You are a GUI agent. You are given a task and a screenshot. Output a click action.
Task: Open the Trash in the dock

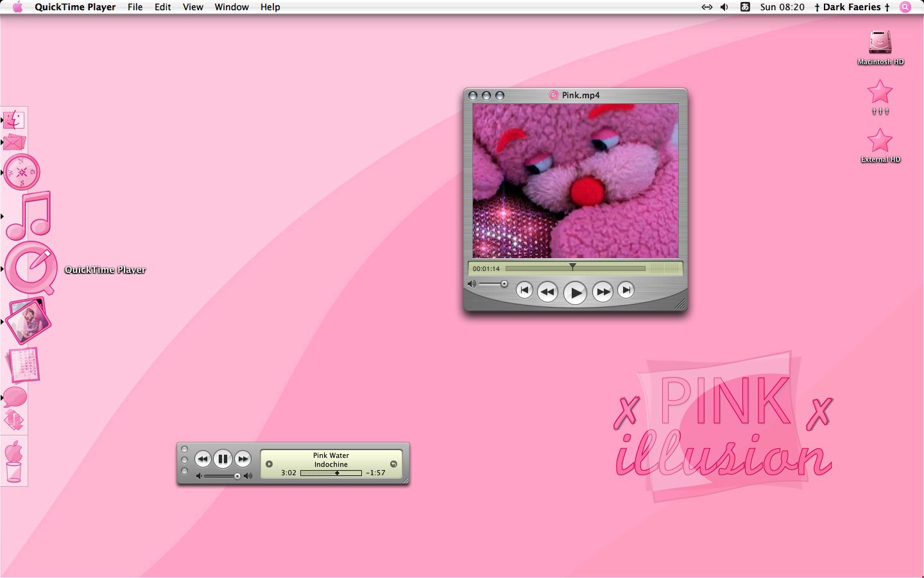(13, 473)
